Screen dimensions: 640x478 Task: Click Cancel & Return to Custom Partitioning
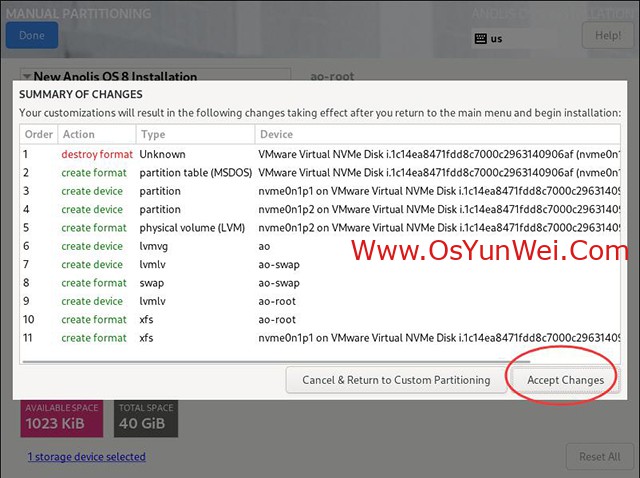click(396, 380)
